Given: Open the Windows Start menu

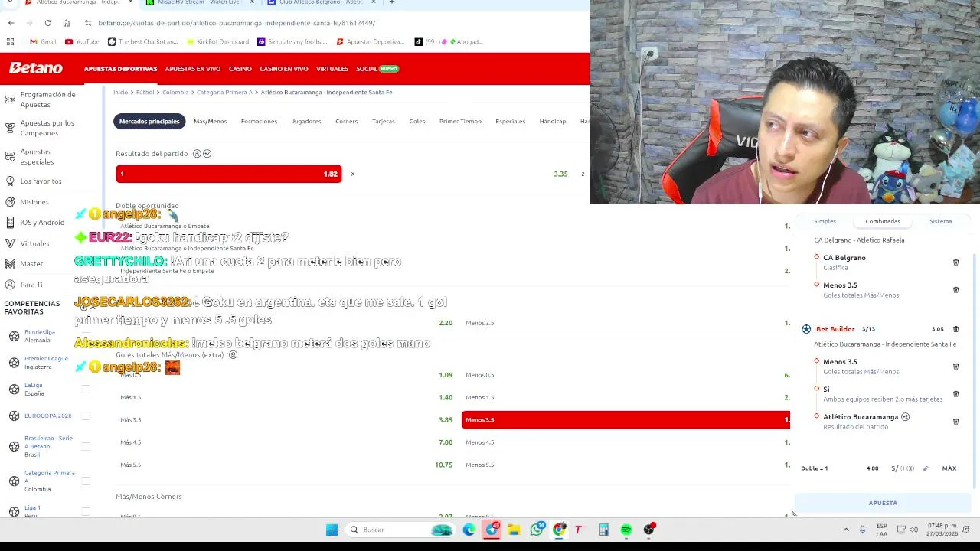Looking at the screenshot, I should 332,530.
